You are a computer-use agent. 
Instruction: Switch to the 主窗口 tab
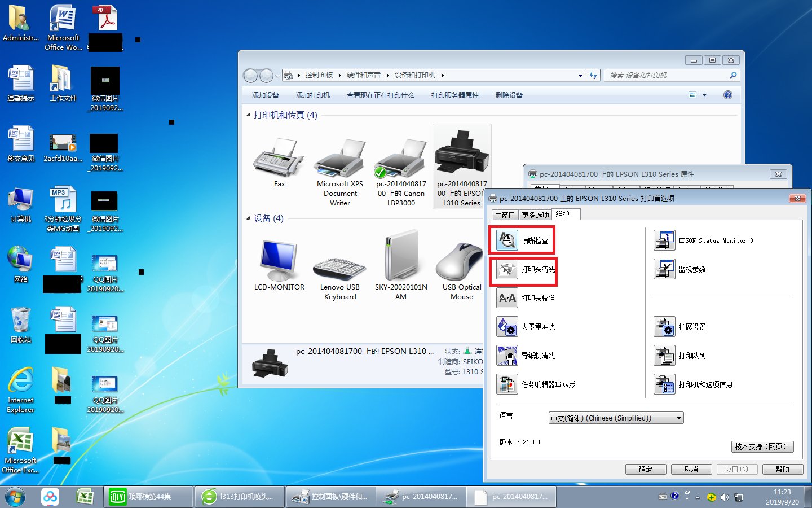(504, 215)
